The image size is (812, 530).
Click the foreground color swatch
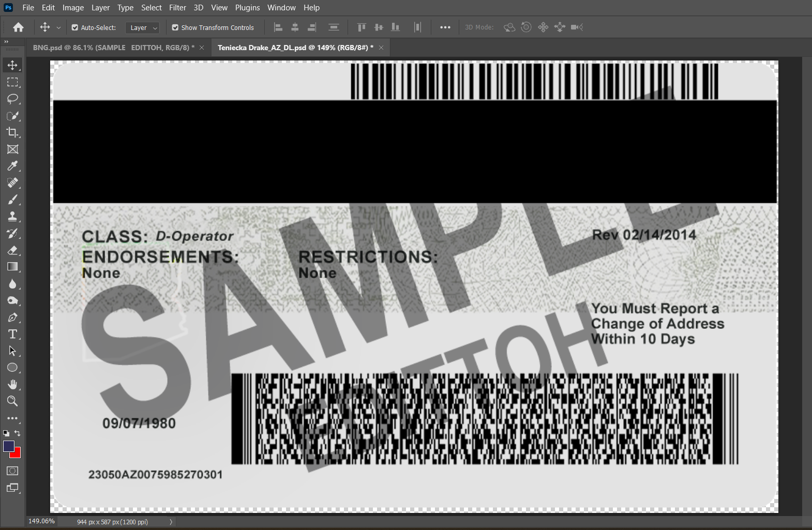coord(8,446)
